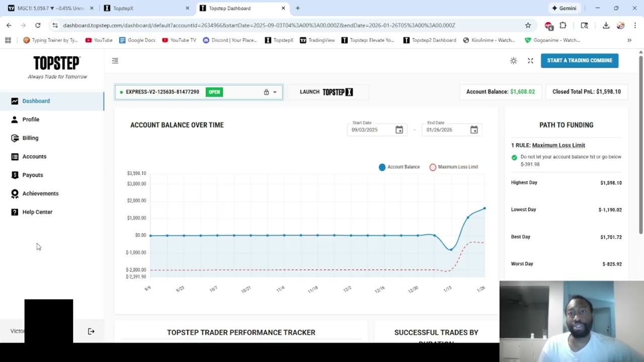Screen dimensions: 644x362
Task: Open the End Date calendar icon
Action: coord(474,130)
